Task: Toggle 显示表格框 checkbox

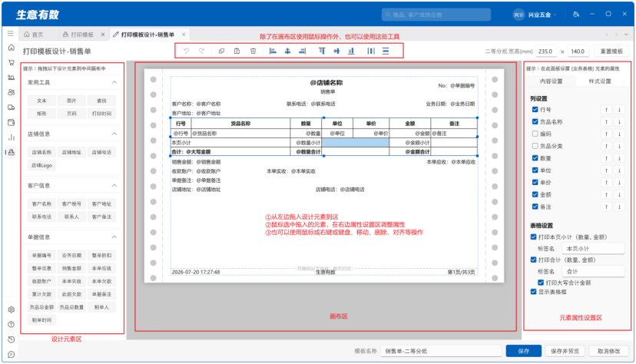Action: pos(534,292)
